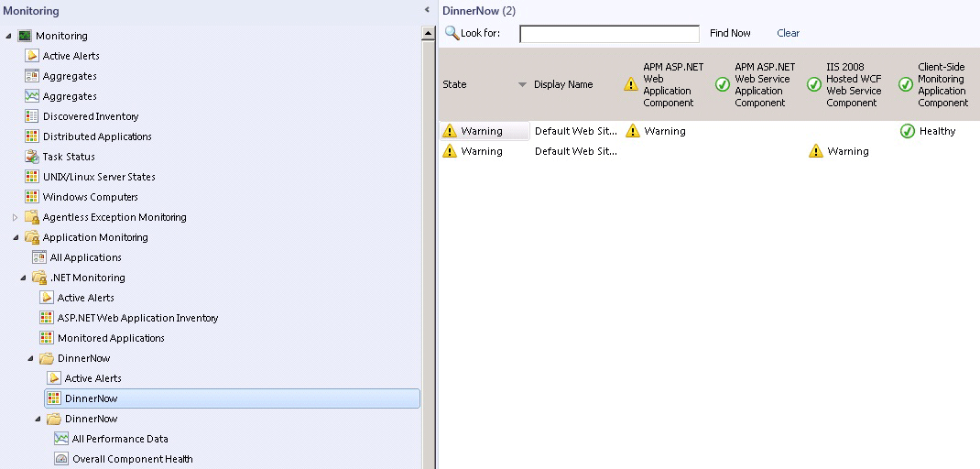980x469 pixels.
Task: Collapse the inner DinnerNow folder below selected item
Action: coord(38,419)
